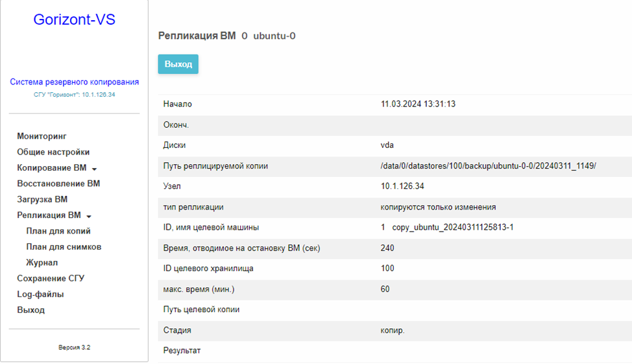
Task: Click the target machine name copy_ubuntu value
Action: (x=453, y=227)
